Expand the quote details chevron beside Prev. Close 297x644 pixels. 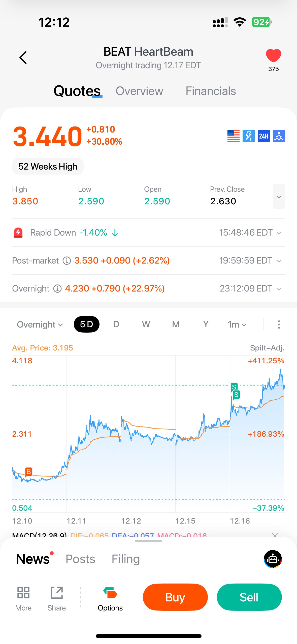coord(279,197)
